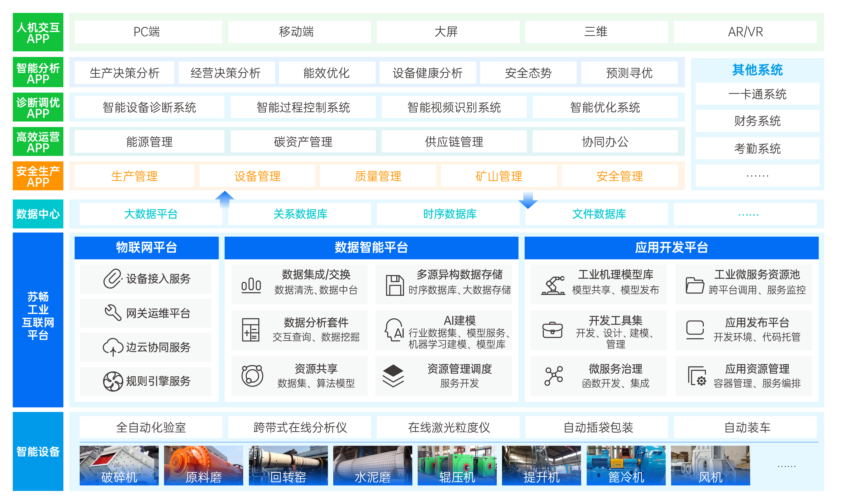Click the 全自动化验室 box
The width and height of the screenshot is (842, 504).
(151, 427)
